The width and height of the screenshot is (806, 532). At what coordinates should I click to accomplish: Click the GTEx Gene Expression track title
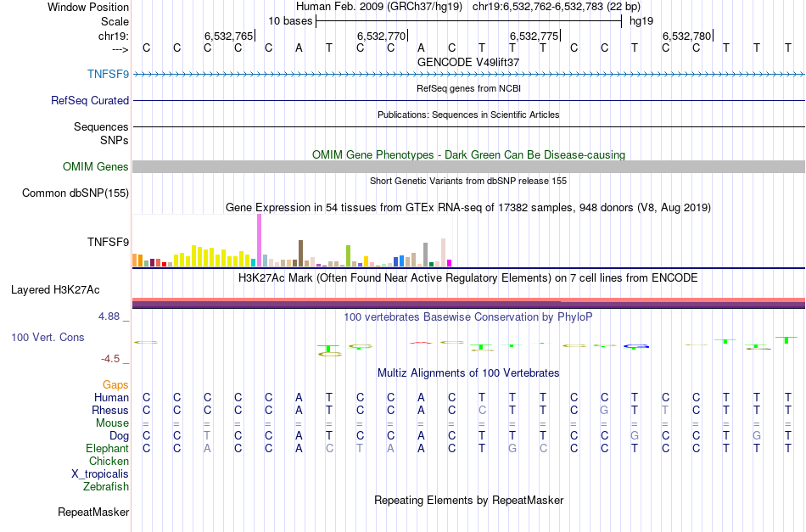[468, 207]
